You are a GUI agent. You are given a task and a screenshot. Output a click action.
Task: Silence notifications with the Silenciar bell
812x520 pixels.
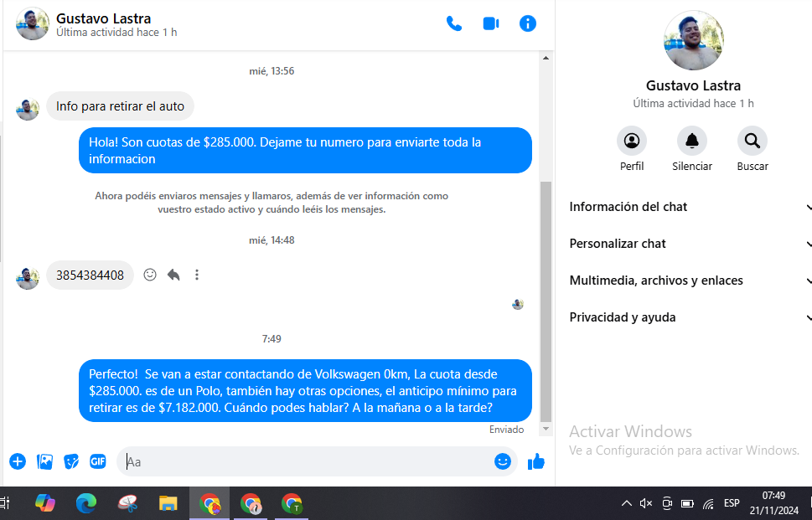pos(692,141)
